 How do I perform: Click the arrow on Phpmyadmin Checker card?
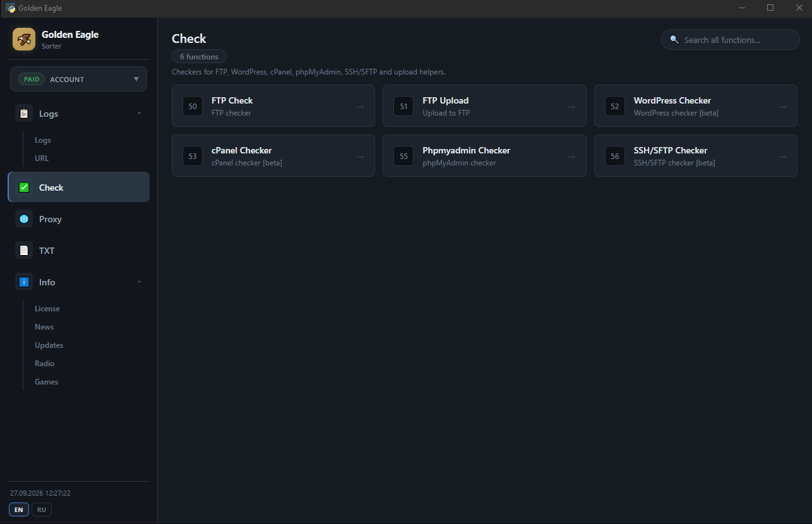point(571,157)
